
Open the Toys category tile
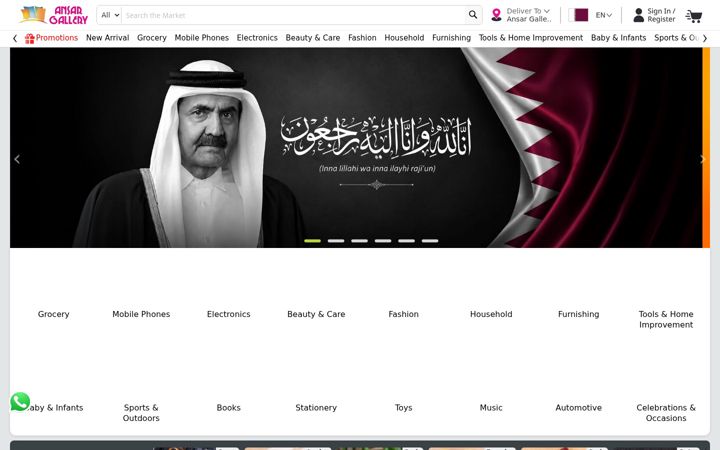404,407
